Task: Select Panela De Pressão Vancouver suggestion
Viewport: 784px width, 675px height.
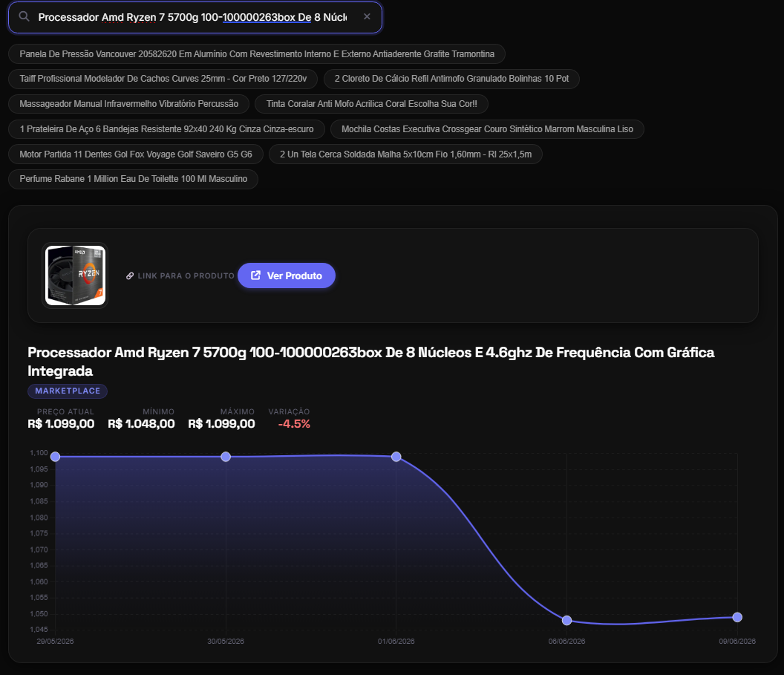Action: pyautogui.click(x=256, y=54)
